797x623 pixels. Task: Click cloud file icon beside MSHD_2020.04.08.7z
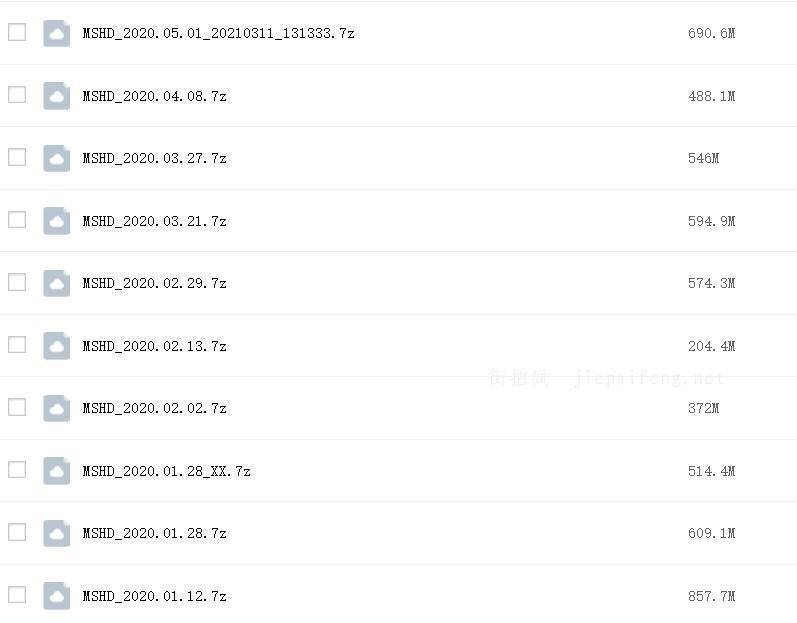pyautogui.click(x=57, y=96)
